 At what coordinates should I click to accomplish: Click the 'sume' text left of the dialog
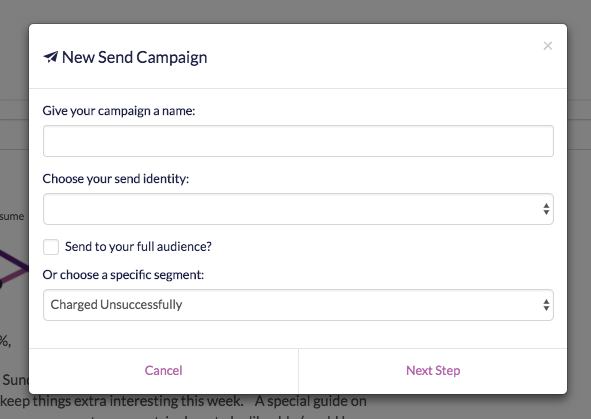(12, 216)
